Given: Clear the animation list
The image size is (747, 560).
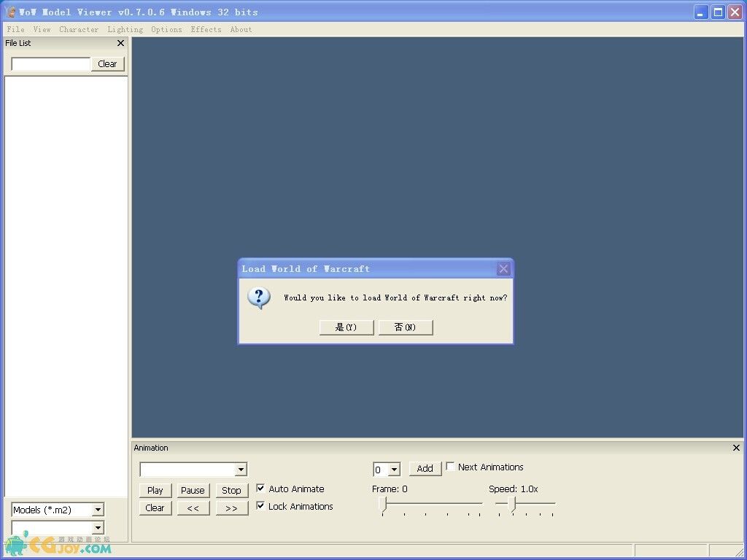Looking at the screenshot, I should click(x=155, y=507).
